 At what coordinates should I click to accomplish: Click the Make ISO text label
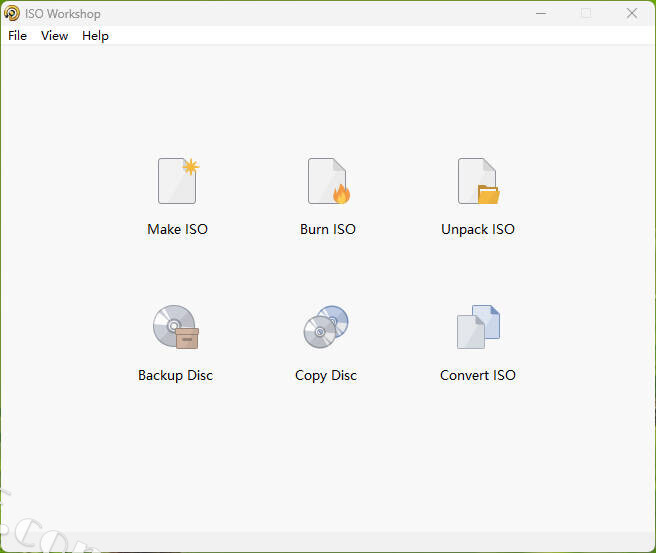[x=177, y=229]
